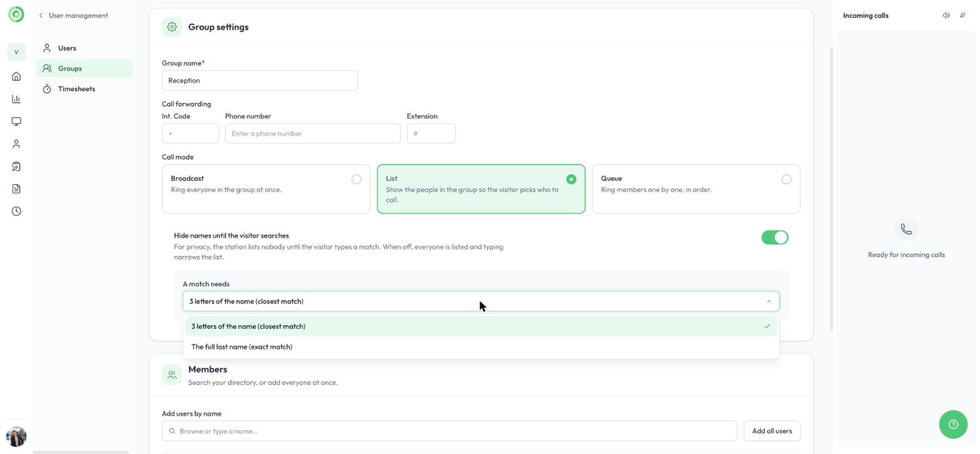
Task: Open the person icon in left rail
Action: tap(16, 144)
